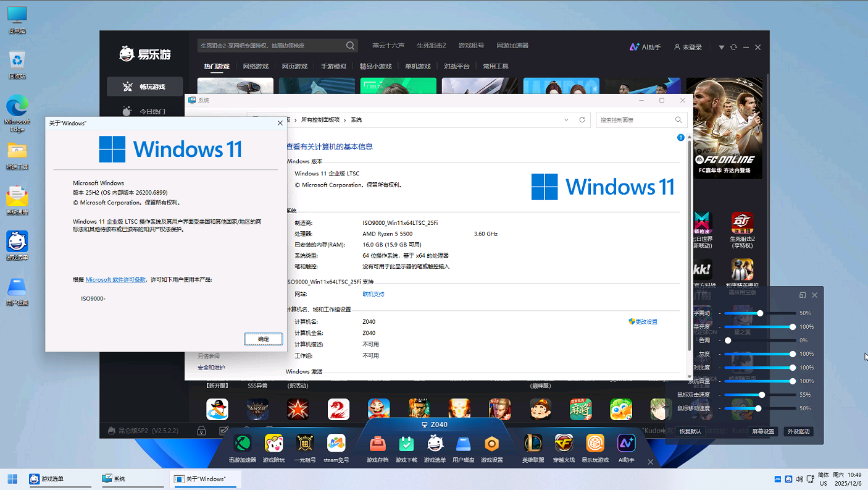The width and height of the screenshot is (868, 490).
Task: Expand the address bar dropdown in System window
Action: pos(566,119)
